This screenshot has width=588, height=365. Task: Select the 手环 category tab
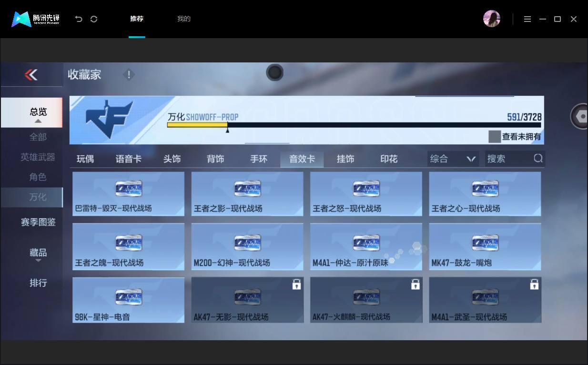click(x=259, y=159)
